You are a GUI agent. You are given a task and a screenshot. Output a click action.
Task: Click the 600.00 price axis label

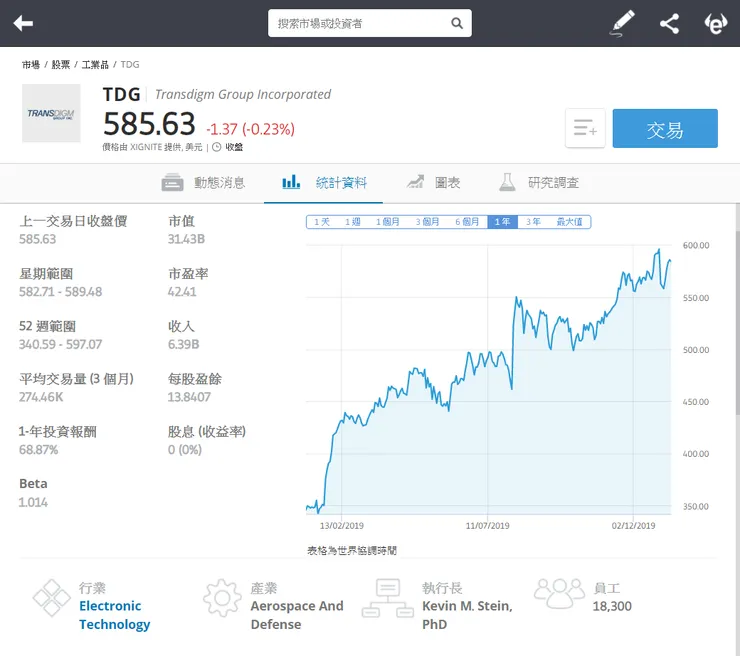[x=696, y=245]
